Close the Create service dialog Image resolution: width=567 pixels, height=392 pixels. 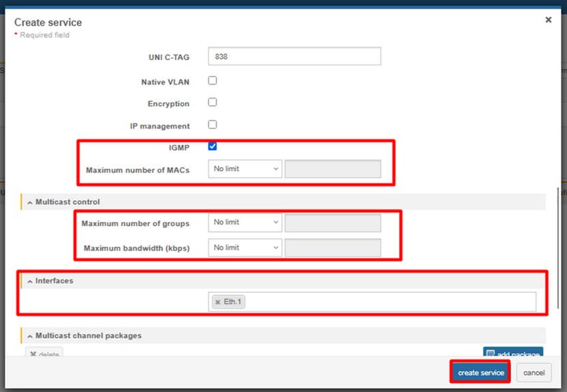[548, 20]
